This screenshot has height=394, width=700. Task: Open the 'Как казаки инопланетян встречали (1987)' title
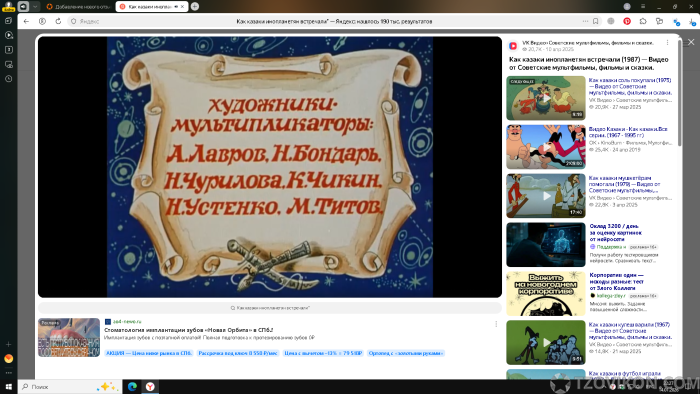588,63
